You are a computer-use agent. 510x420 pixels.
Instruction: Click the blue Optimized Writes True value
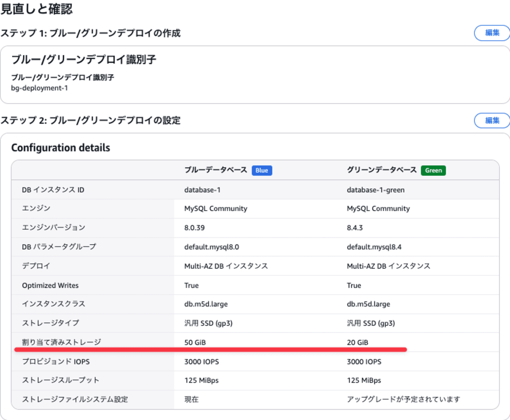coord(192,285)
